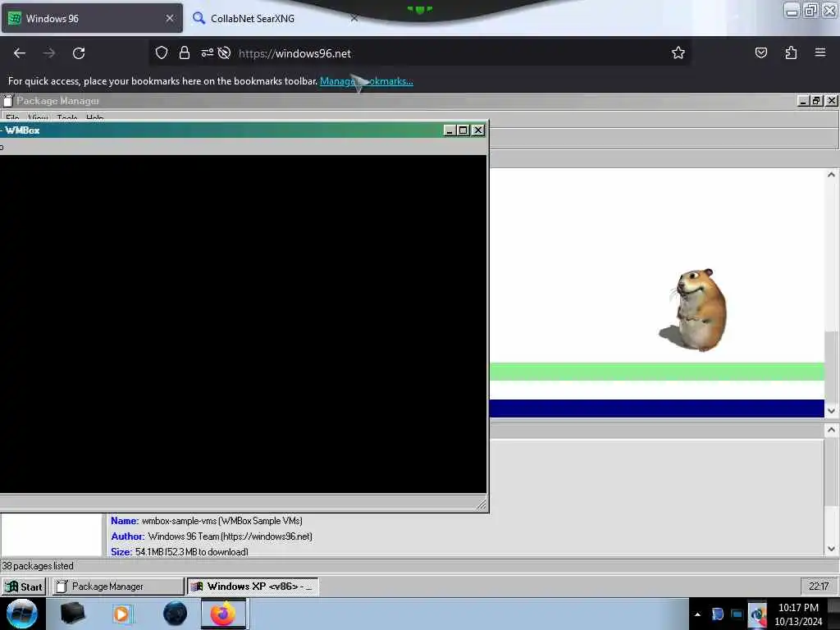The height and width of the screenshot is (630, 840).
Task: Reload the windows96.net page
Action: tap(79, 53)
